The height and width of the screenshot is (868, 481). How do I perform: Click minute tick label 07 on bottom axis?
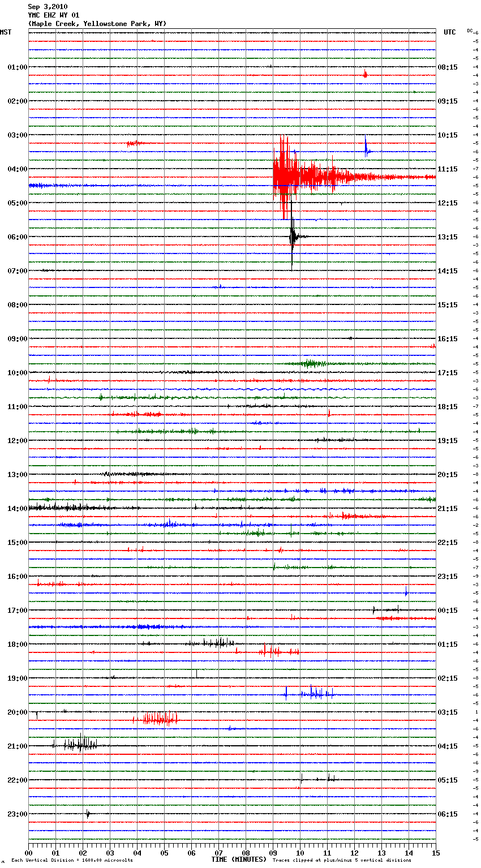coord(219,853)
